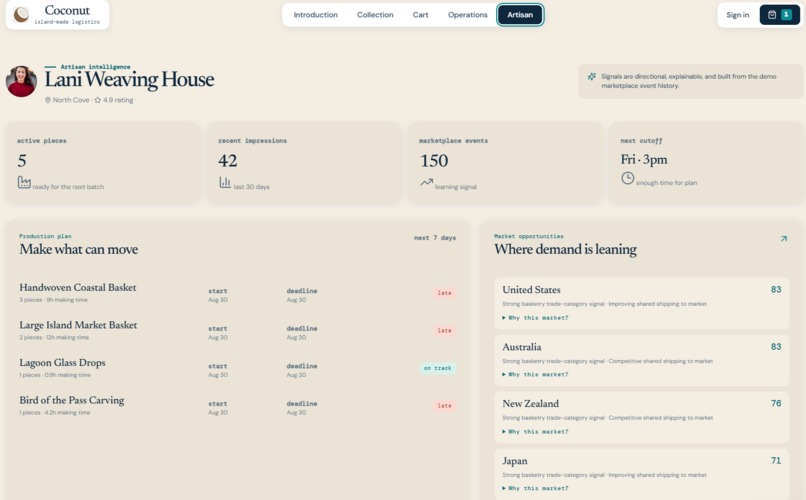Click the Coconut logo icon
The image size is (806, 500).
click(21, 15)
